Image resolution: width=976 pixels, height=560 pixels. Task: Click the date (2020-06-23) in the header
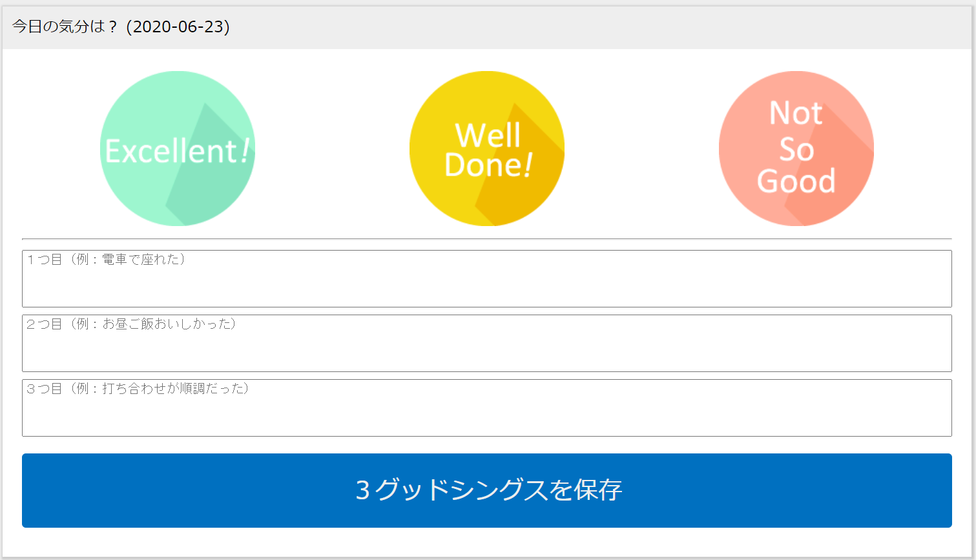[178, 26]
